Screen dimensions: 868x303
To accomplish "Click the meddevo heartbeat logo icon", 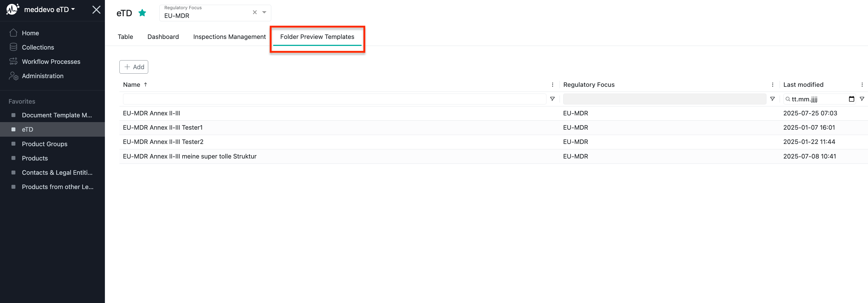I will pos(13,10).
